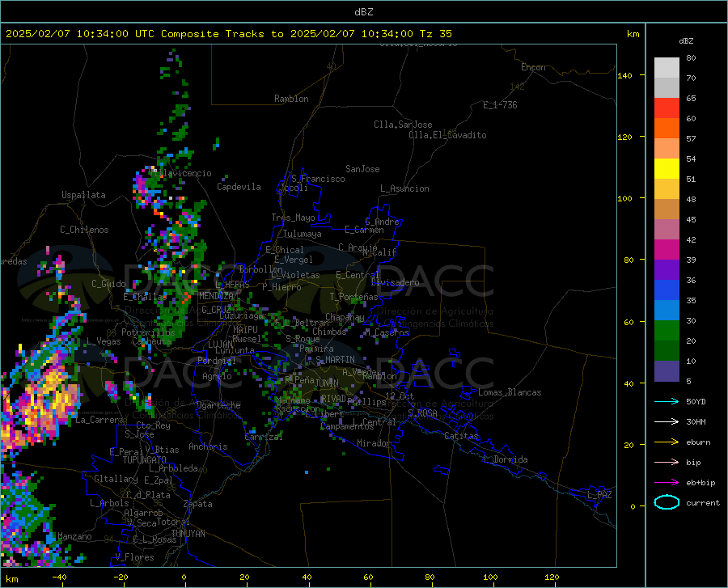Click the pink bip arrow legend icon

[667, 463]
